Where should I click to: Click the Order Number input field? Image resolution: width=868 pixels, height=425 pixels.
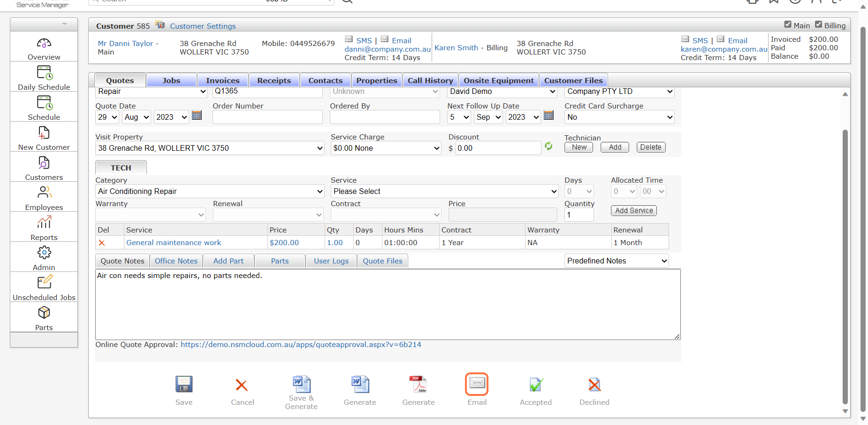tap(267, 117)
